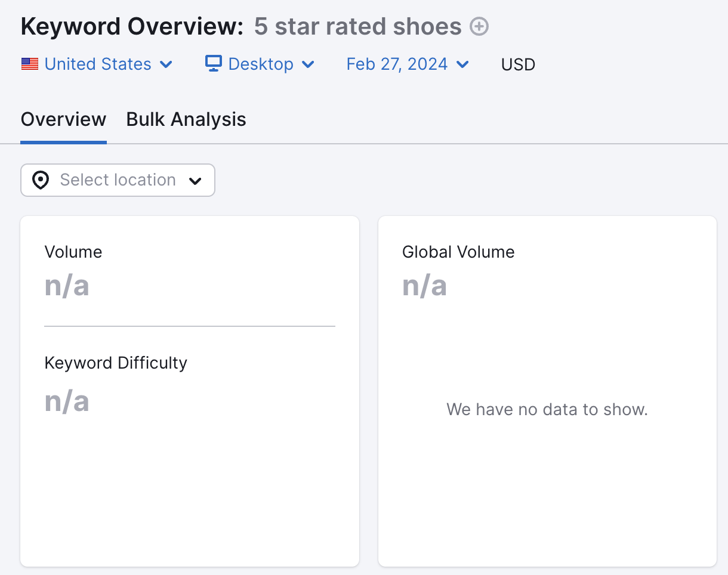Click the 5 star rated shoes keyword text
This screenshot has width=728, height=575.
coord(358,26)
